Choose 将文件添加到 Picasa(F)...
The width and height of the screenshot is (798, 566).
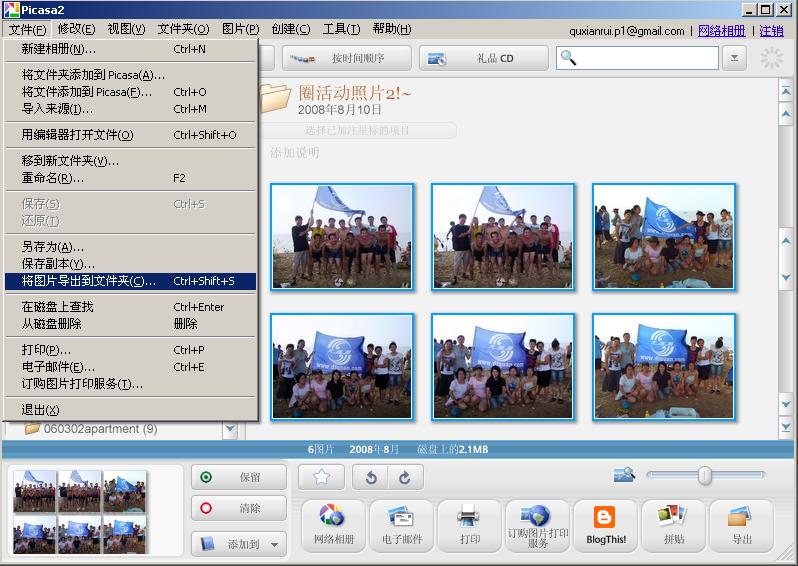pos(130,92)
